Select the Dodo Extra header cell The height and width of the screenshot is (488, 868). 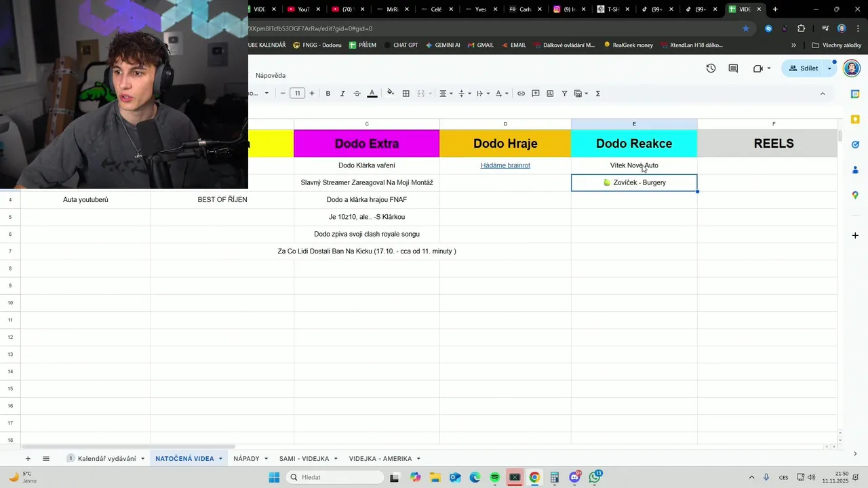coord(367,143)
